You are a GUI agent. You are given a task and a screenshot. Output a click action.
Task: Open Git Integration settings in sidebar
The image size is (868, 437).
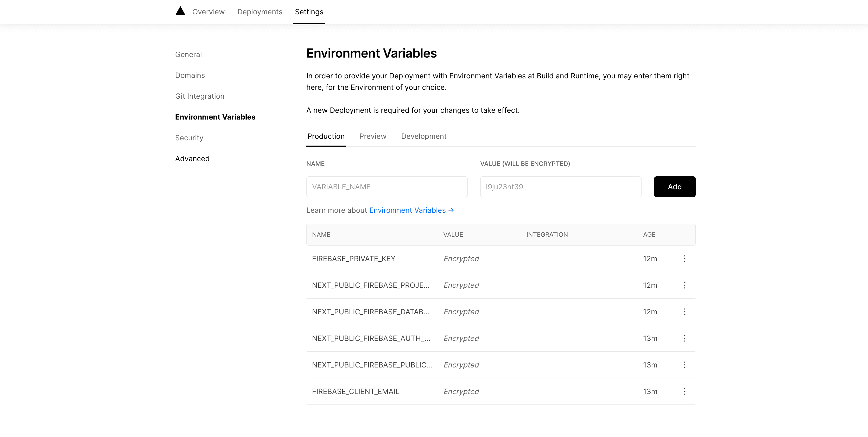click(199, 96)
